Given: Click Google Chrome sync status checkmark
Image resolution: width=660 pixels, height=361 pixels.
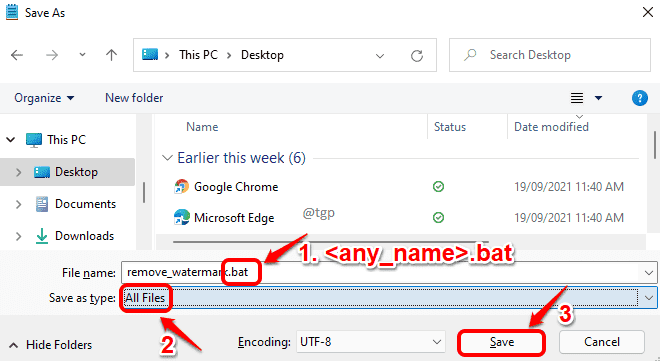Looking at the screenshot, I should pos(438,186).
